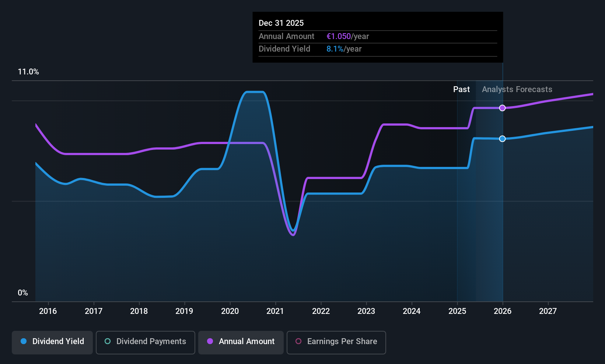The height and width of the screenshot is (364, 605).
Task: Click the 2019 x-axis label
Action: [x=184, y=311]
